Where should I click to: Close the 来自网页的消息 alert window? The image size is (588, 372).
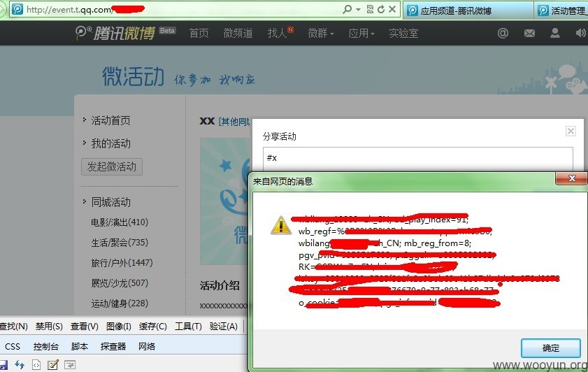(x=571, y=178)
